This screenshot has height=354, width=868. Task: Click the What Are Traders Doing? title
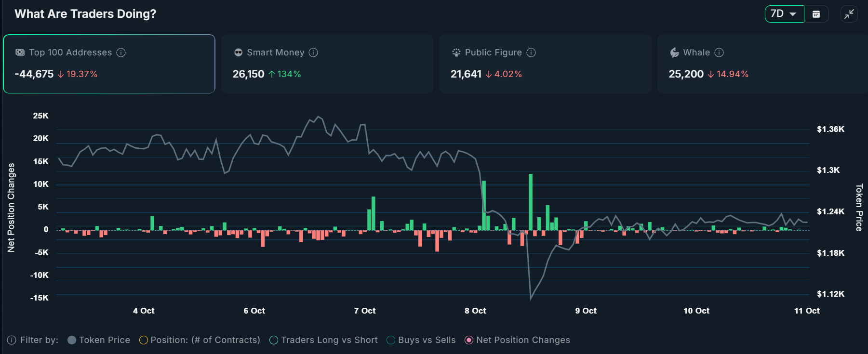[x=85, y=14]
